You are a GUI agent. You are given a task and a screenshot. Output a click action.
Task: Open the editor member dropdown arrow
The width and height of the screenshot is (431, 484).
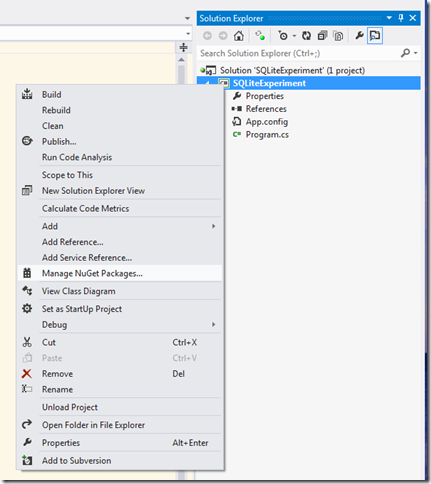coord(188,34)
